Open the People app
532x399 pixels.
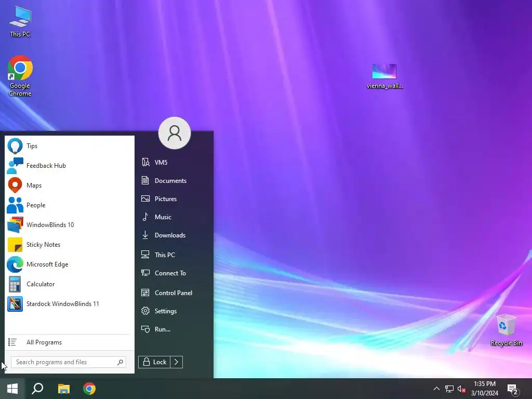pyautogui.click(x=70, y=205)
